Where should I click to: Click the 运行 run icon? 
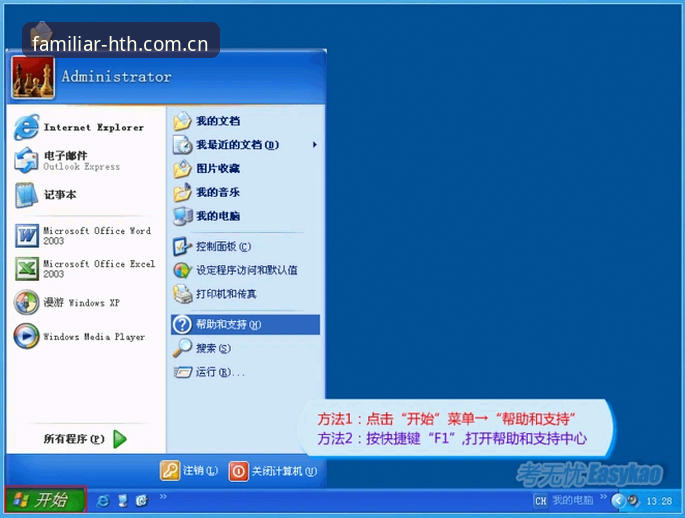182,372
